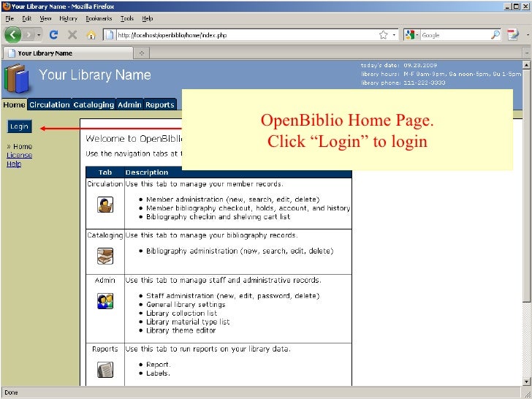
Task: Switch to the Circulation navigation tab
Action: click(50, 104)
